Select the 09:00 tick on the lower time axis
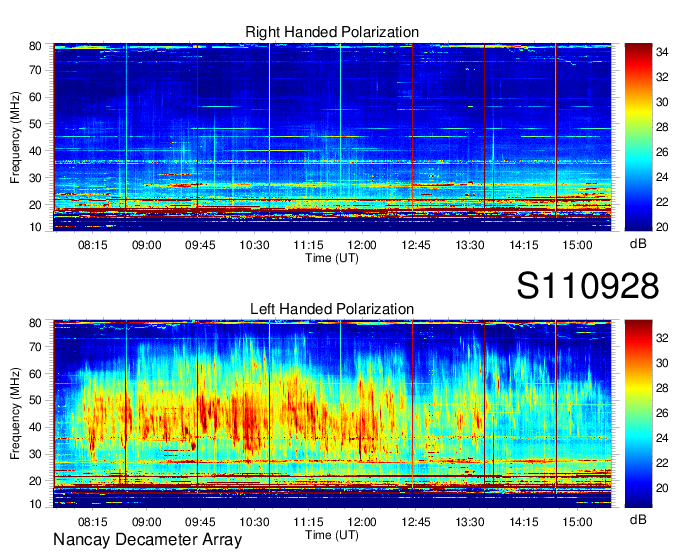The height and width of the screenshot is (552, 680). point(147,522)
